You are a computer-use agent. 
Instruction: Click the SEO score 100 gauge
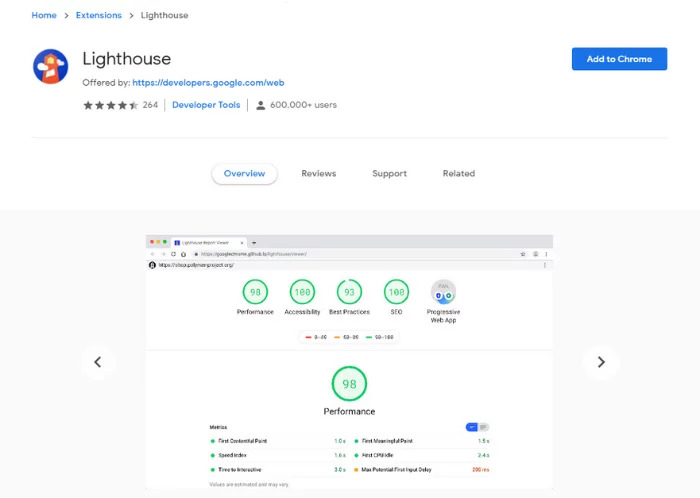click(396, 292)
